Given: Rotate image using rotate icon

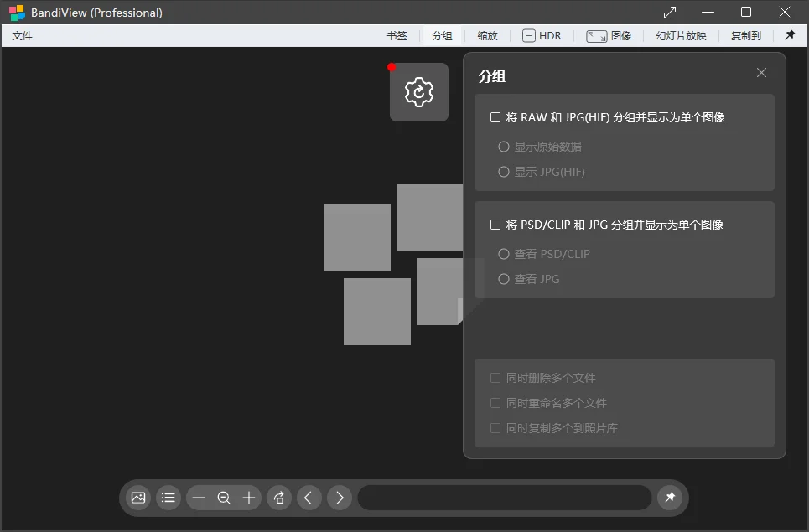Looking at the screenshot, I should [x=279, y=498].
